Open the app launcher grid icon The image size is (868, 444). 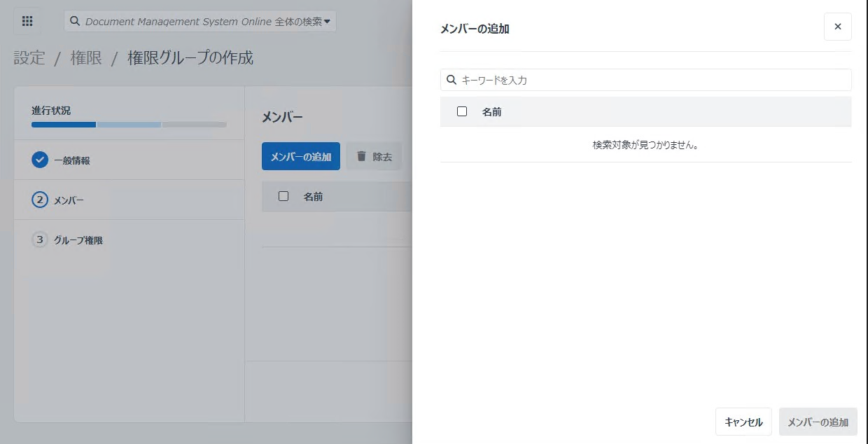point(27,21)
